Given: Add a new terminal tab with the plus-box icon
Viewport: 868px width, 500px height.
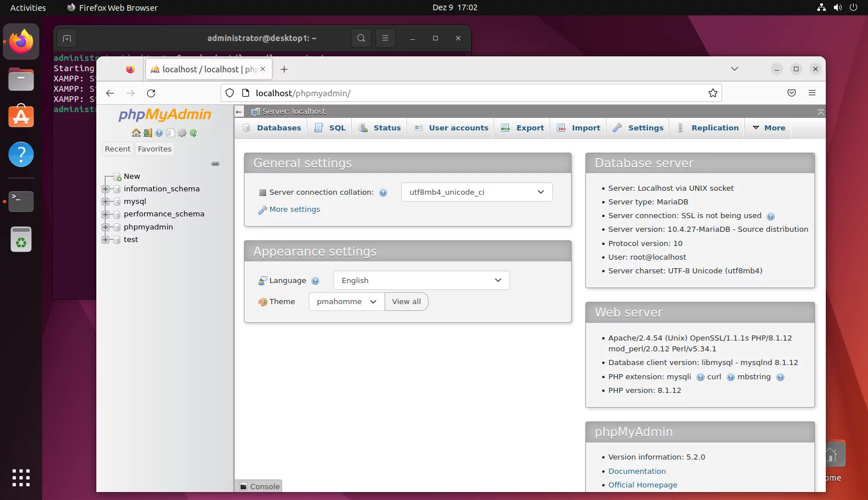Looking at the screenshot, I should tap(67, 38).
